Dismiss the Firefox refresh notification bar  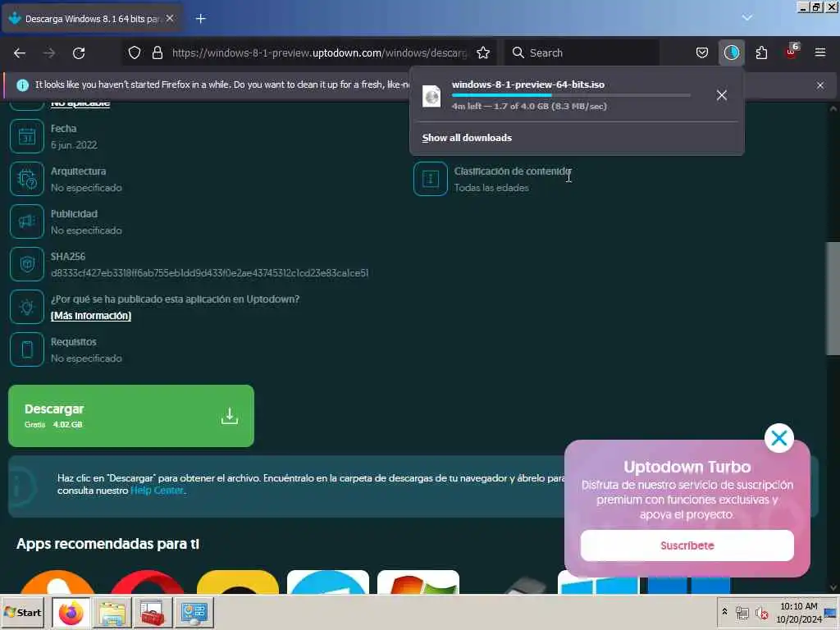(x=820, y=85)
